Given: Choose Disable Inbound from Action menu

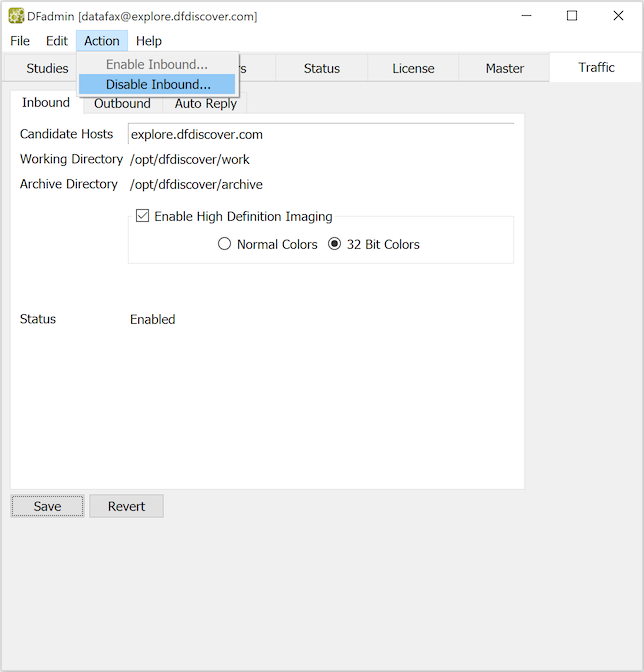Looking at the screenshot, I should click(158, 84).
